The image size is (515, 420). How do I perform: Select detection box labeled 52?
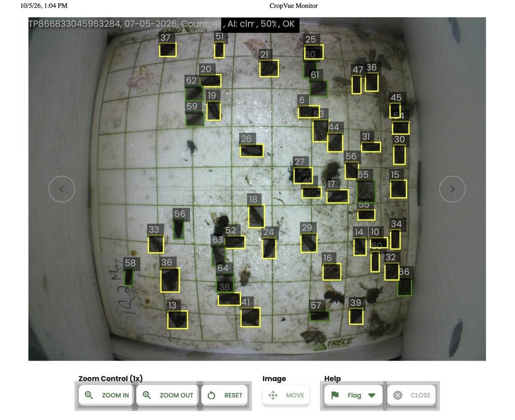tap(235, 242)
